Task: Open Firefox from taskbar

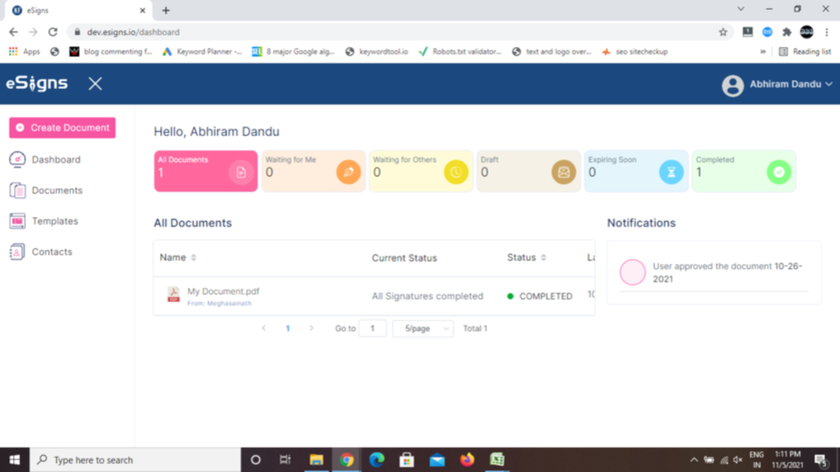Action: click(x=467, y=460)
